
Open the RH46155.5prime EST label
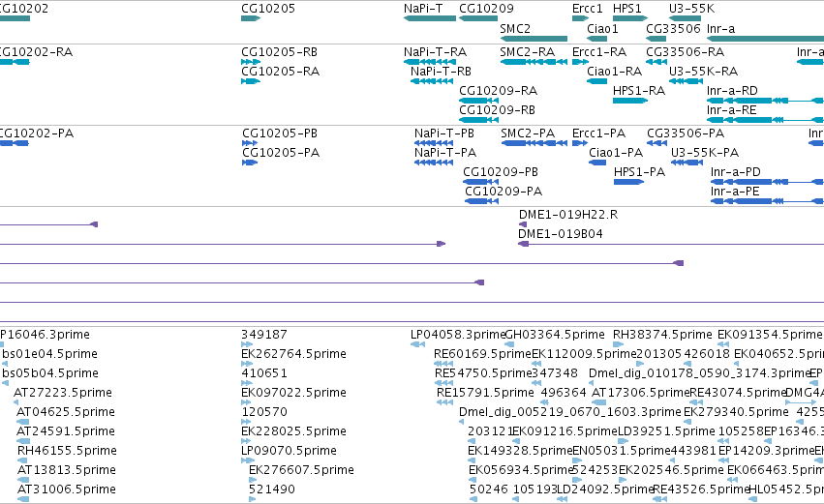click(67, 451)
